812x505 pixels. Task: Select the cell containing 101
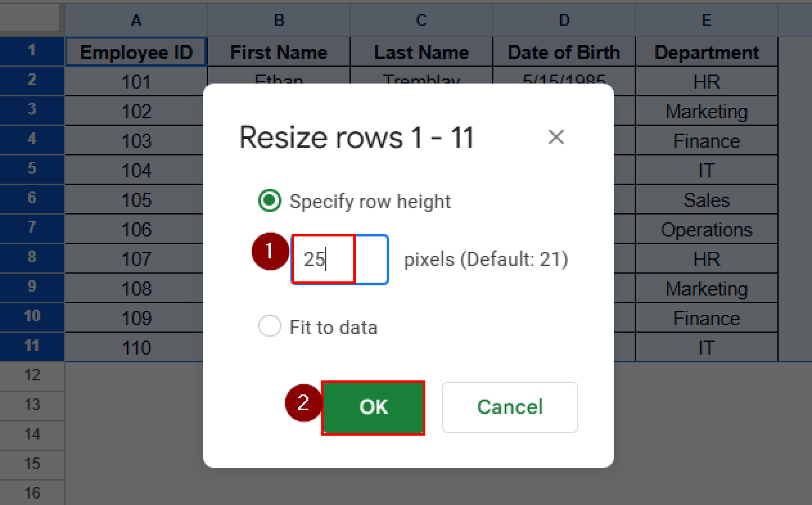coord(136,82)
